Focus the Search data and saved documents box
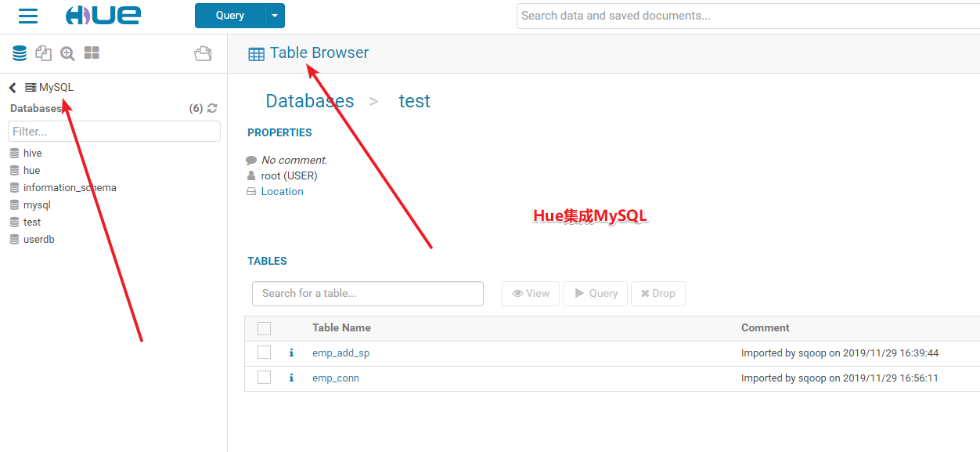The width and height of the screenshot is (980, 452). [x=748, y=16]
